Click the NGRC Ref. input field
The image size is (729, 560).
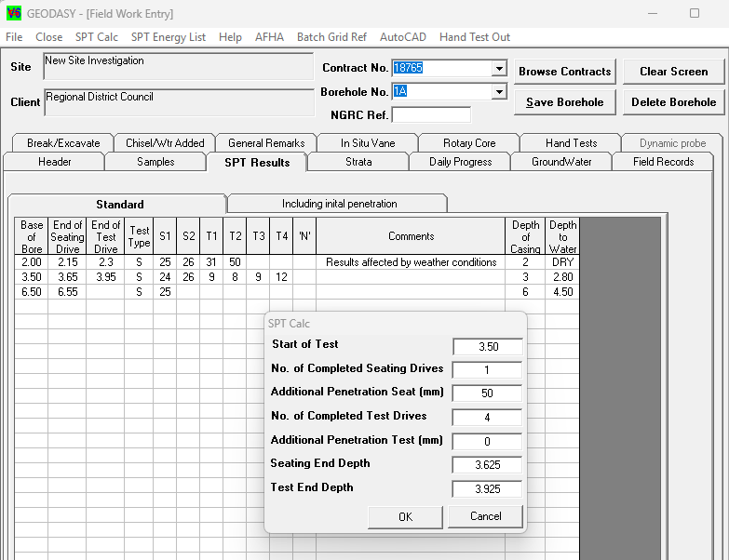tap(431, 115)
